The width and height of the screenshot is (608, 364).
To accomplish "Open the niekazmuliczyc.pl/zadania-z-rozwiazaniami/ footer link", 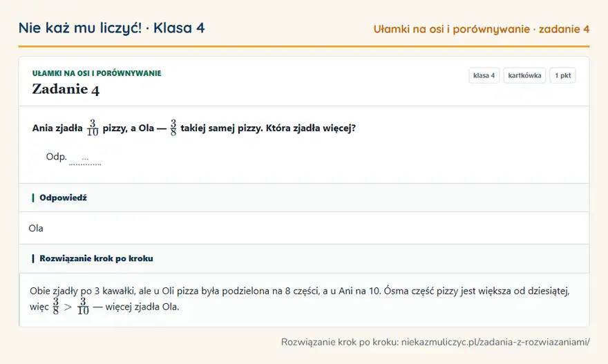I will pos(495,342).
